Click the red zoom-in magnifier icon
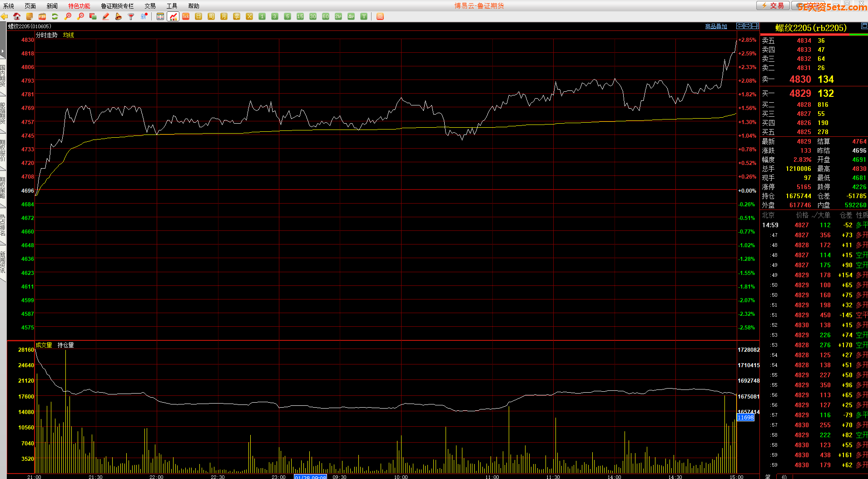Image resolution: width=868 pixels, height=479 pixels. [68, 16]
